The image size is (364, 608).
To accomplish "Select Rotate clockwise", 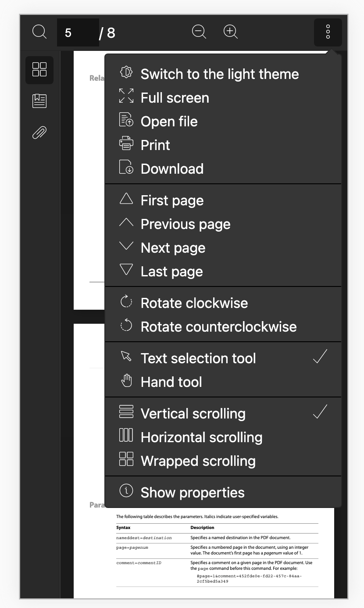I will (194, 303).
